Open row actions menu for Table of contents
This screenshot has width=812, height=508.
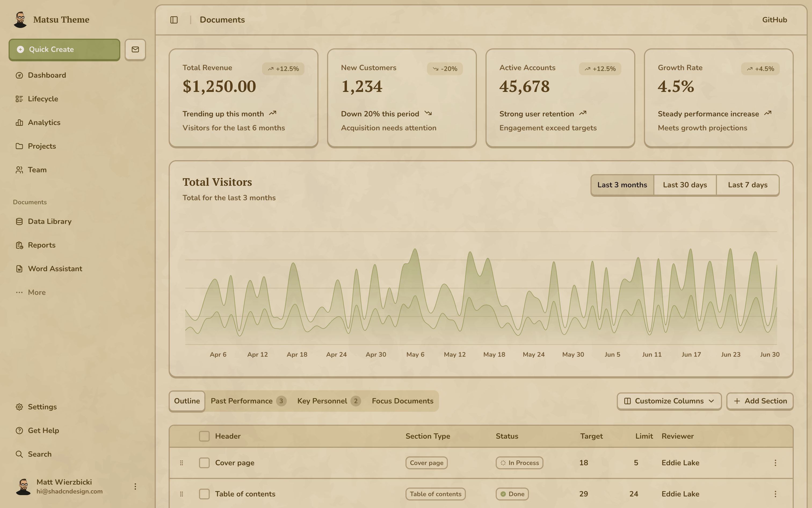coord(775,494)
